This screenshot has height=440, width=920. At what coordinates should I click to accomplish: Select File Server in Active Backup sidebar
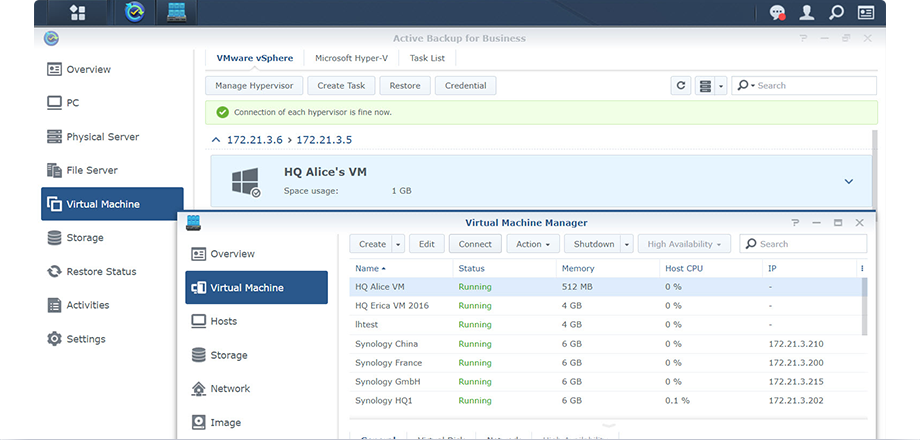(112, 170)
